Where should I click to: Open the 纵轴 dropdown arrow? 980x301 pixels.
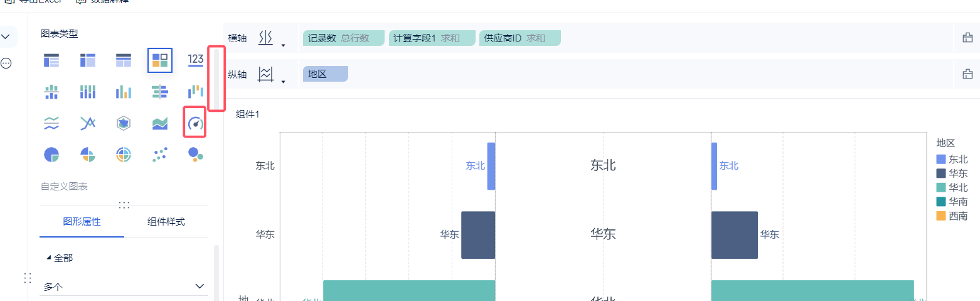tap(283, 82)
